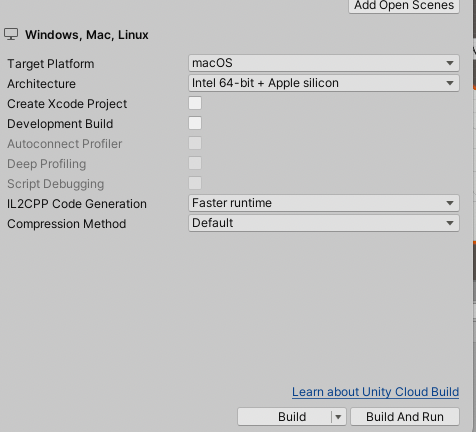The width and height of the screenshot is (476, 432).
Task: Click the Add Open Scenes button
Action: click(x=404, y=5)
